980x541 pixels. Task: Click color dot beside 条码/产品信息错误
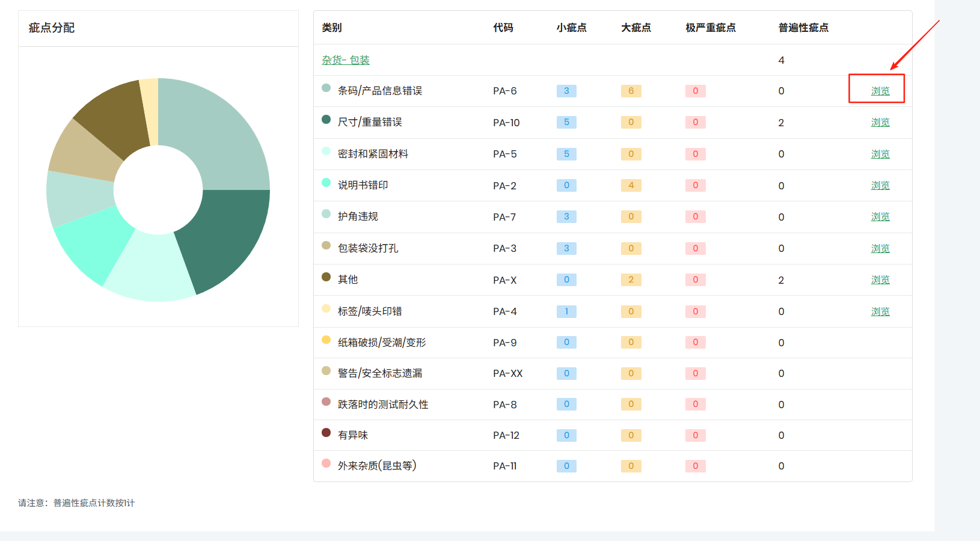pyautogui.click(x=326, y=88)
